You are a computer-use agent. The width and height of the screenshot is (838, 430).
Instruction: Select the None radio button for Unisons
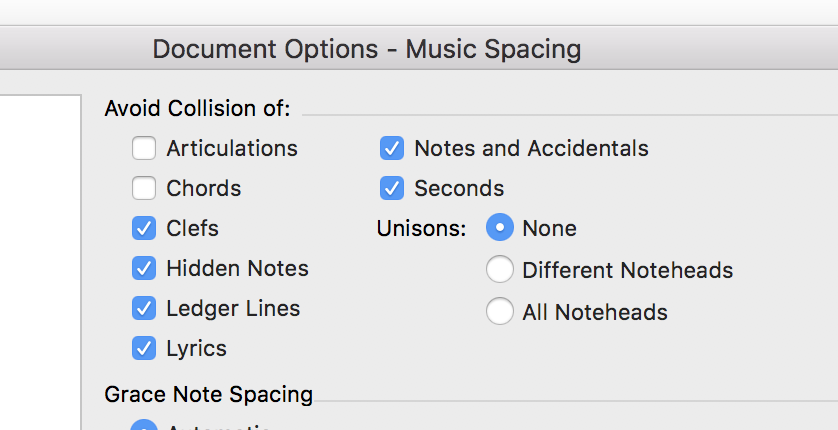[x=500, y=228]
